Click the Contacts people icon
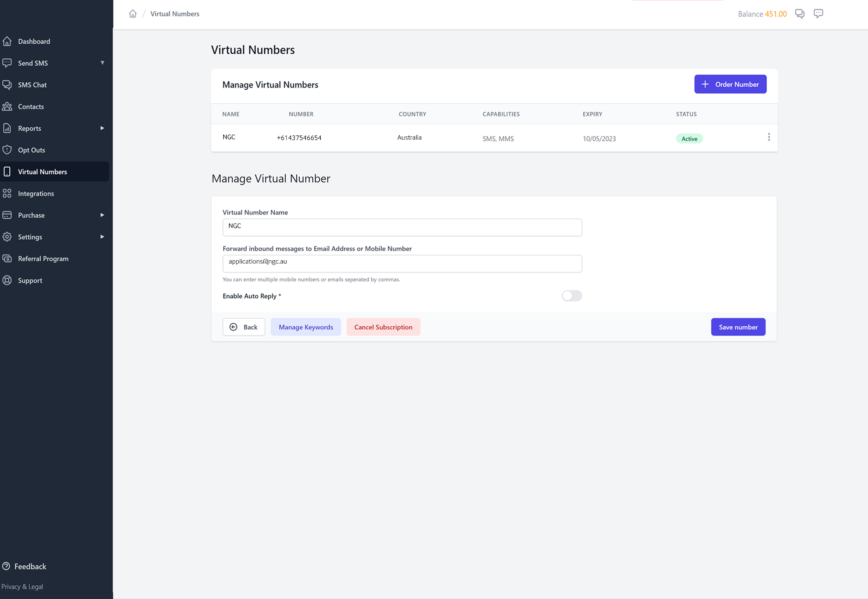The image size is (868, 599). pyautogui.click(x=7, y=107)
